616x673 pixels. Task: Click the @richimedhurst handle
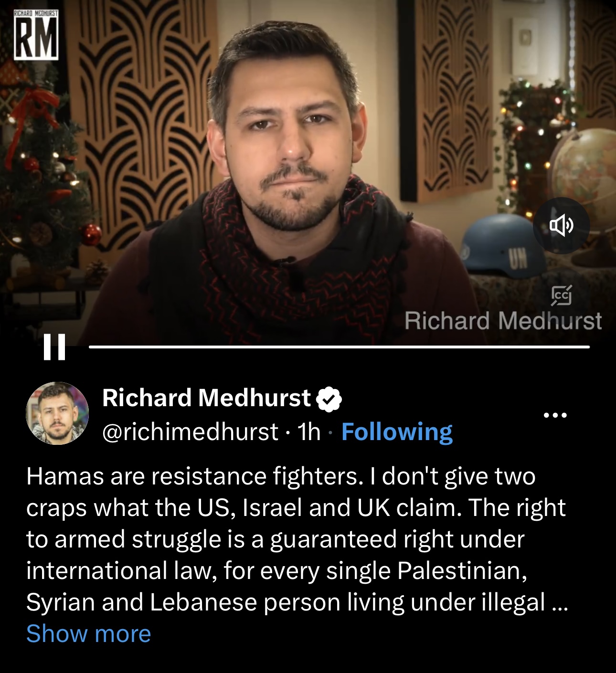click(190, 432)
